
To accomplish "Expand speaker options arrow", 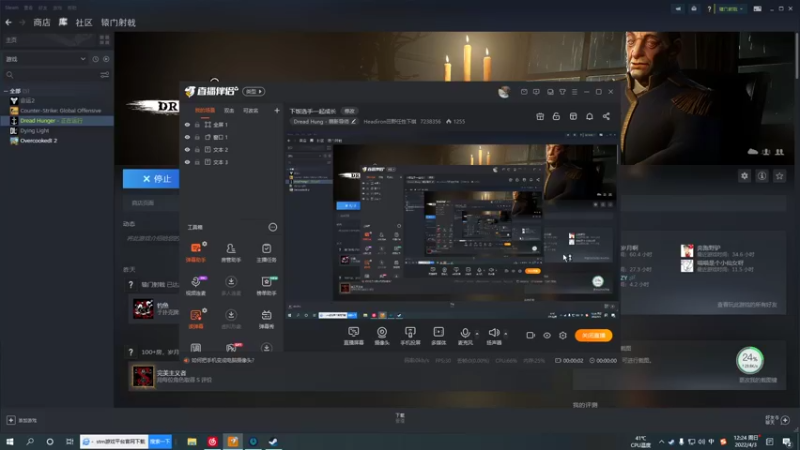I will (x=506, y=334).
